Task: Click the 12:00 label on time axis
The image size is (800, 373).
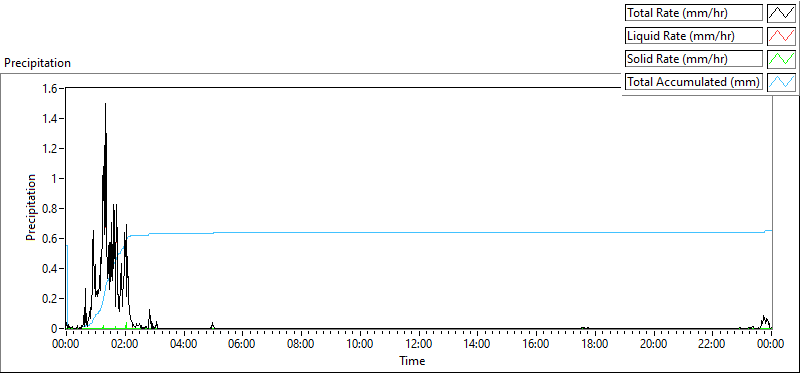Action: [x=419, y=343]
